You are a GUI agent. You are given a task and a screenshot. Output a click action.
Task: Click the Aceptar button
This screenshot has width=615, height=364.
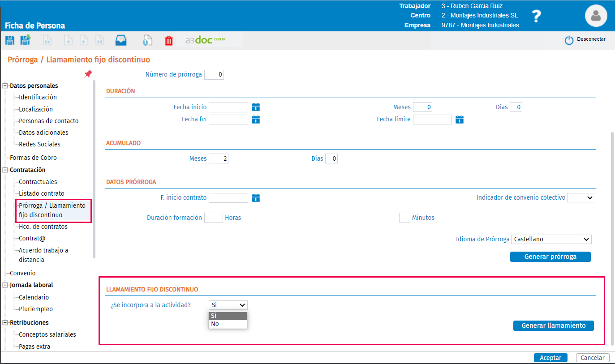click(x=550, y=358)
